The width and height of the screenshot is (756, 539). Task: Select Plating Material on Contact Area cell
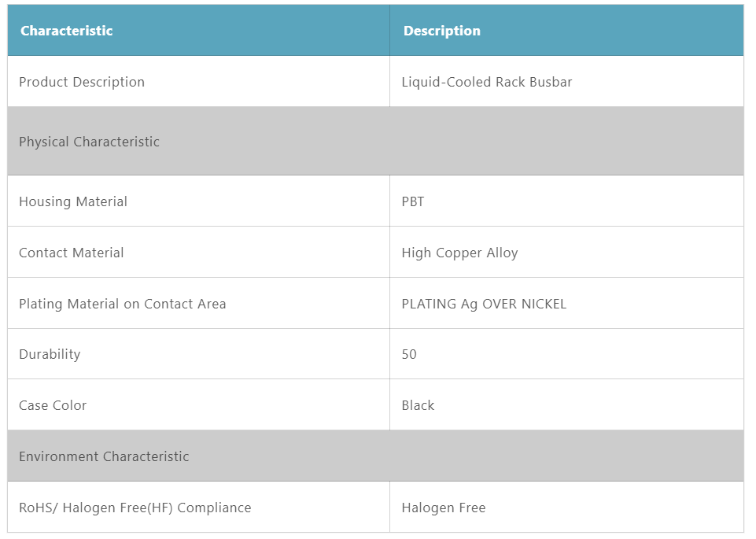click(123, 304)
